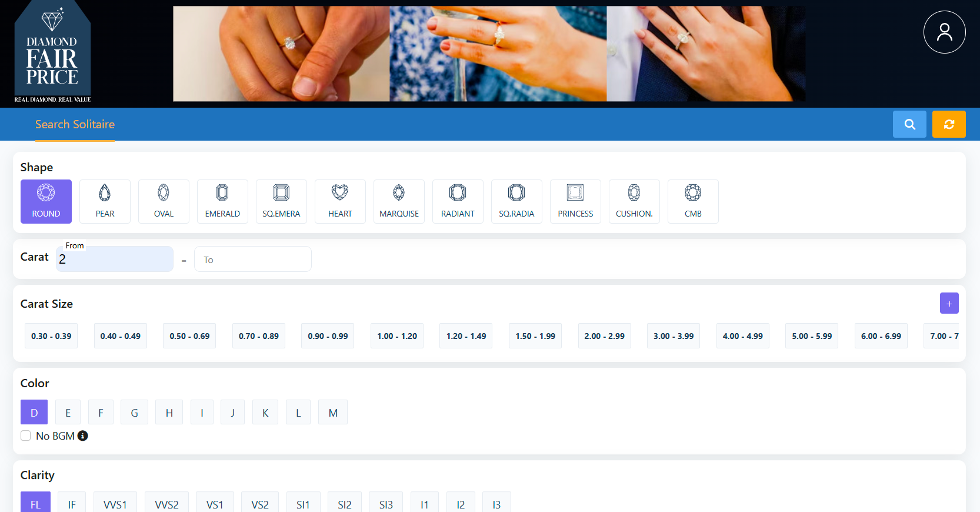980x512 pixels.
Task: Choose the Princess cut shape
Action: coord(575,201)
